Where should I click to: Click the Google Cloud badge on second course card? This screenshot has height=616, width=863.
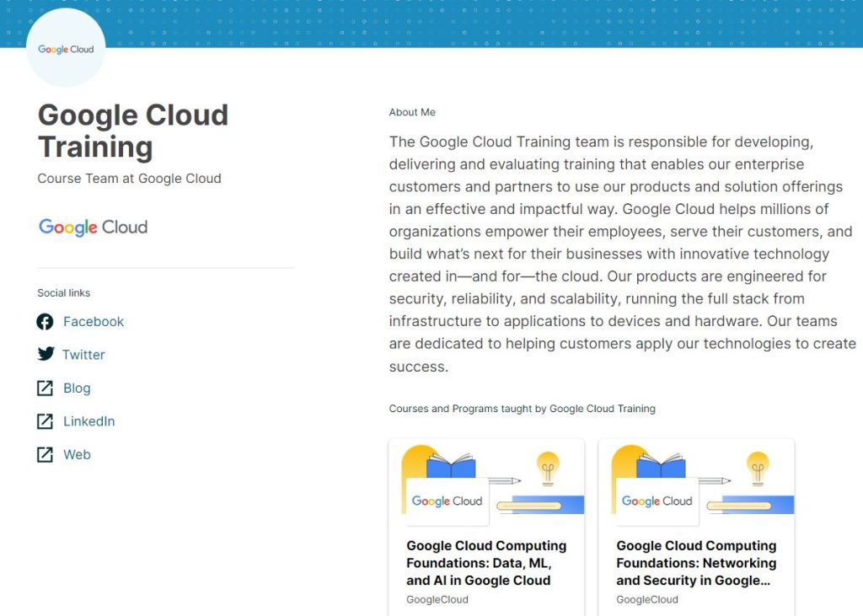click(657, 501)
